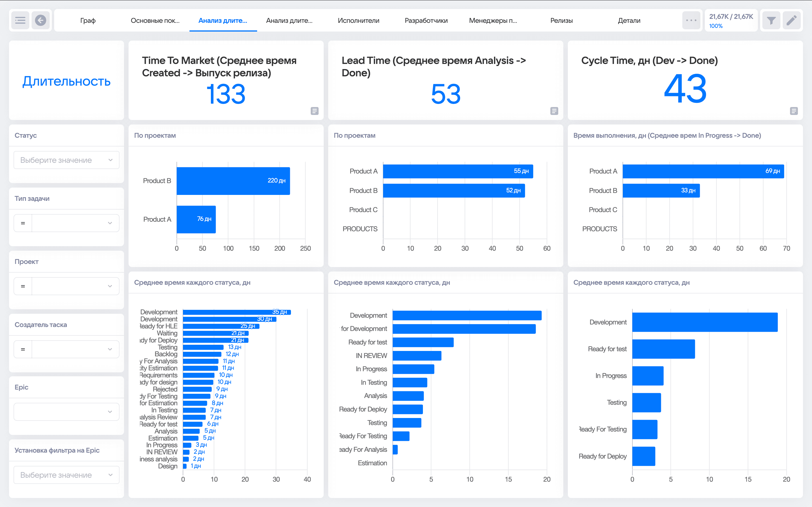Open Установка фильтра на Epic dropdown
This screenshot has width=812, height=507.
point(67,475)
